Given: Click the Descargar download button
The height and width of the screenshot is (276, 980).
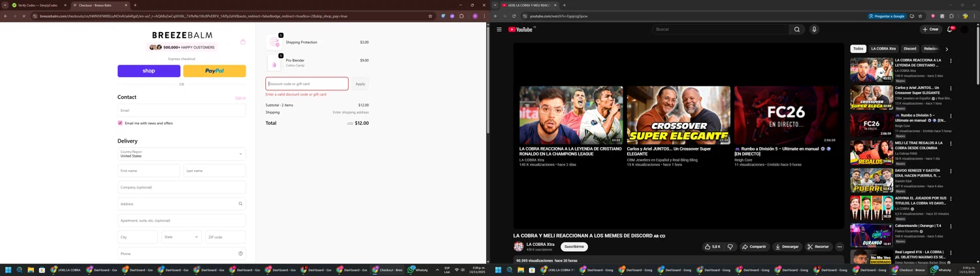Looking at the screenshot, I should pyautogui.click(x=787, y=247).
